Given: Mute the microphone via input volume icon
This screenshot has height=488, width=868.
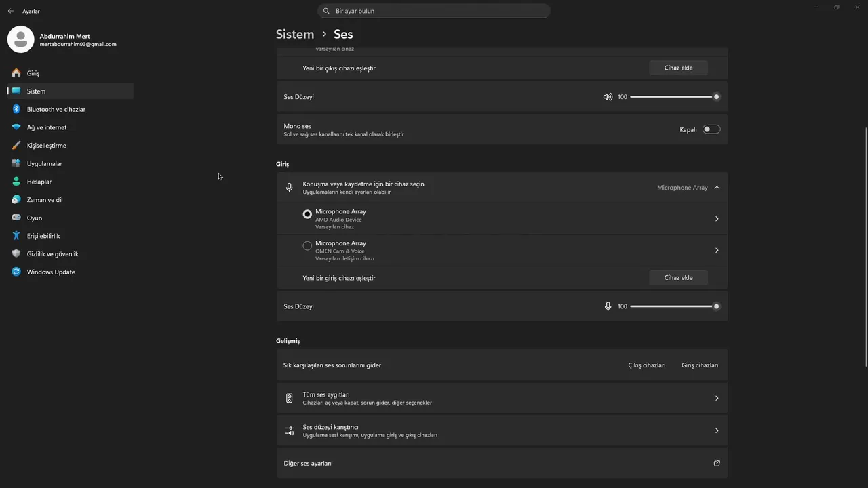Looking at the screenshot, I should 608,306.
